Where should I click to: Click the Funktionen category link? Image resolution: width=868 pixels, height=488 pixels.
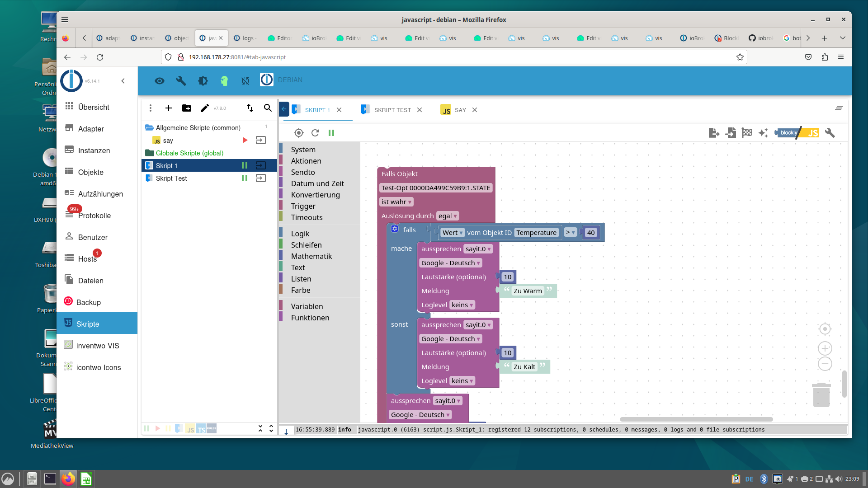click(x=310, y=318)
